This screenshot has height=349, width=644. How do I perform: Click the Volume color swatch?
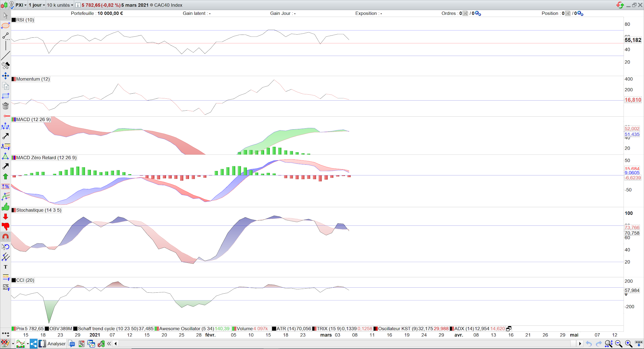click(x=234, y=329)
